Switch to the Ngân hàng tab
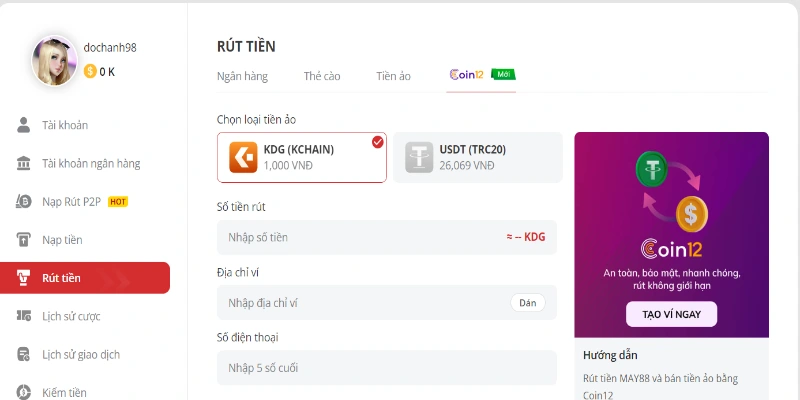This screenshot has height=400, width=800. 241,76
